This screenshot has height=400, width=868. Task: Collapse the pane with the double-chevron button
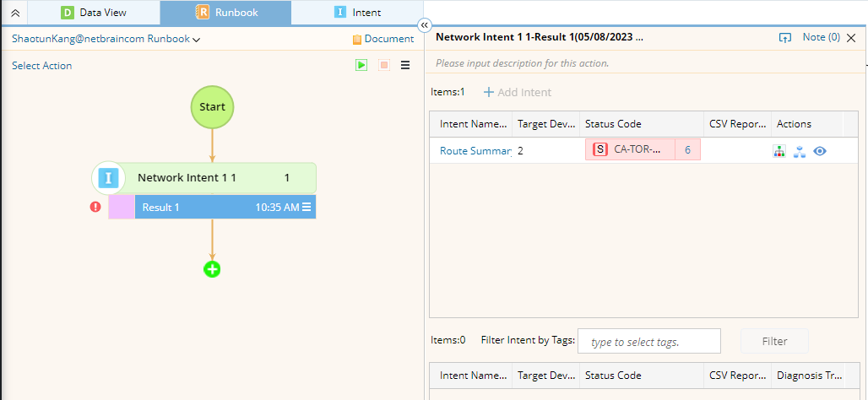click(425, 25)
